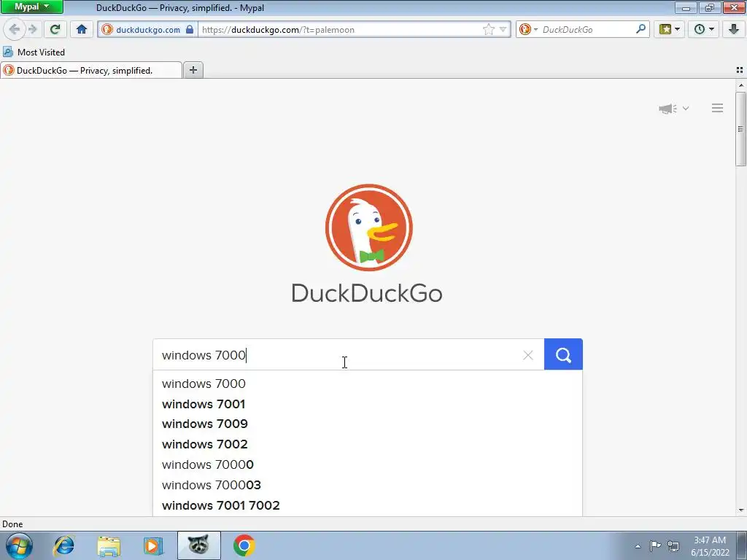Open the bookmarks menu button
The height and width of the screenshot is (560, 747).
point(670,29)
